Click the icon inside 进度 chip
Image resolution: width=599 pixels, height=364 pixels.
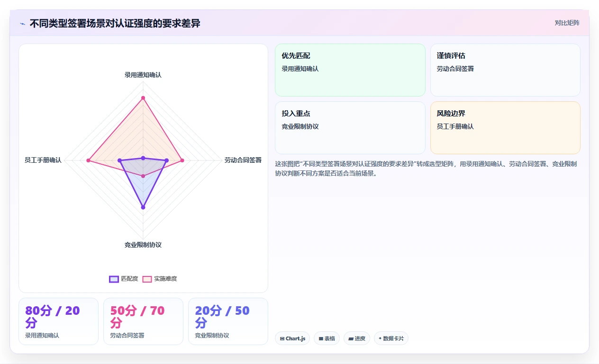pos(351,338)
